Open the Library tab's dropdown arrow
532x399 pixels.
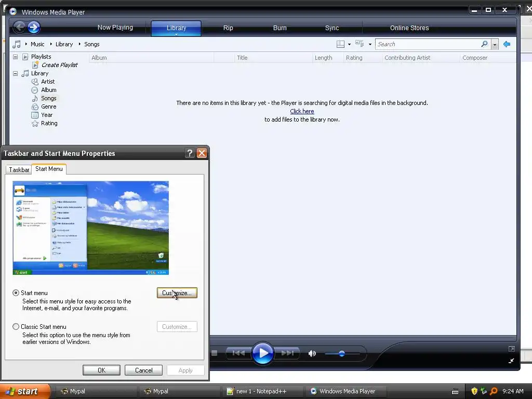pos(176,34)
